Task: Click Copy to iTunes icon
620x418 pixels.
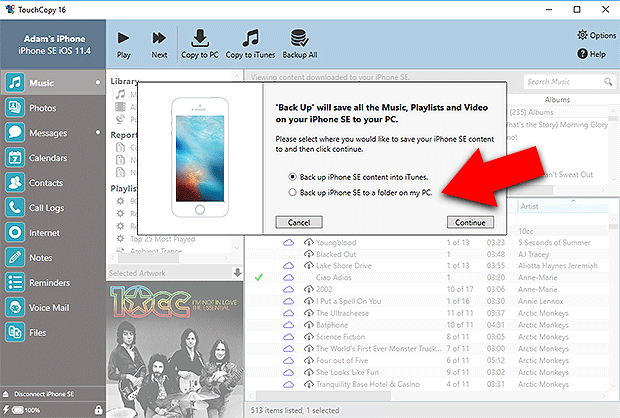Action: coord(250,38)
